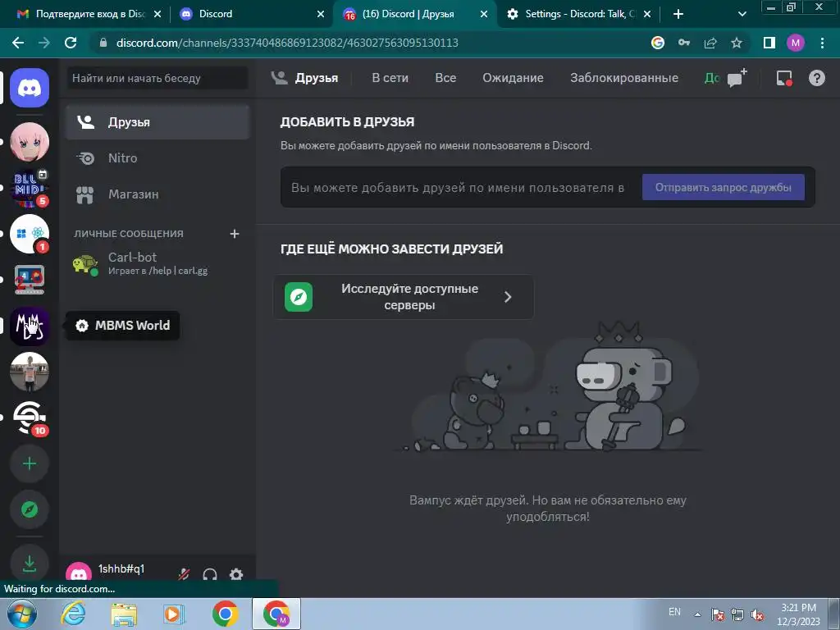Click the muted volume tray icon
The width and height of the screenshot is (840, 630).
click(x=757, y=615)
